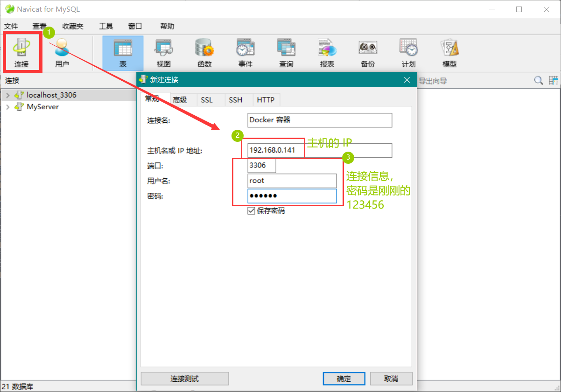Open the Event (事件) toolbar icon
This screenshot has width=561, height=392.
tap(245, 52)
